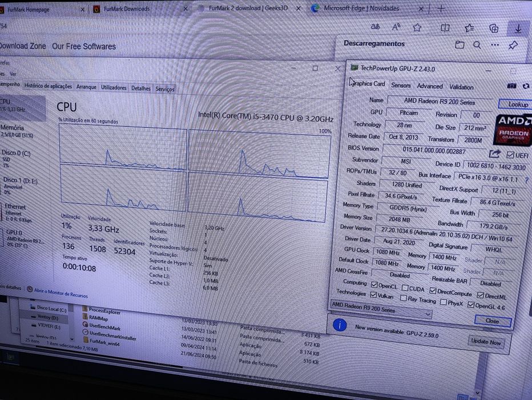Viewport: 532px width, 400px height.
Task: Click the Bus Interface question mark
Action: (526, 180)
